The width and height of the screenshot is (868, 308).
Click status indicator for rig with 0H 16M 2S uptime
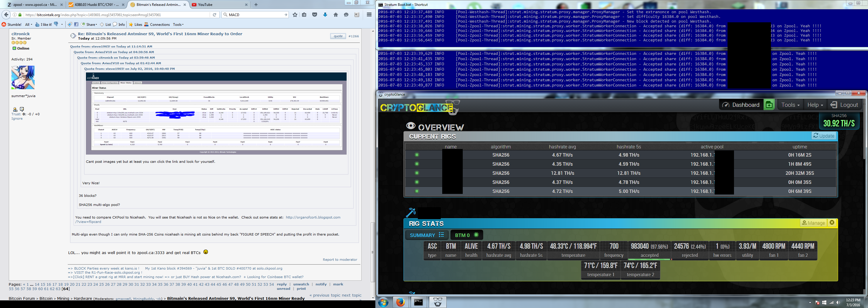[417, 155]
